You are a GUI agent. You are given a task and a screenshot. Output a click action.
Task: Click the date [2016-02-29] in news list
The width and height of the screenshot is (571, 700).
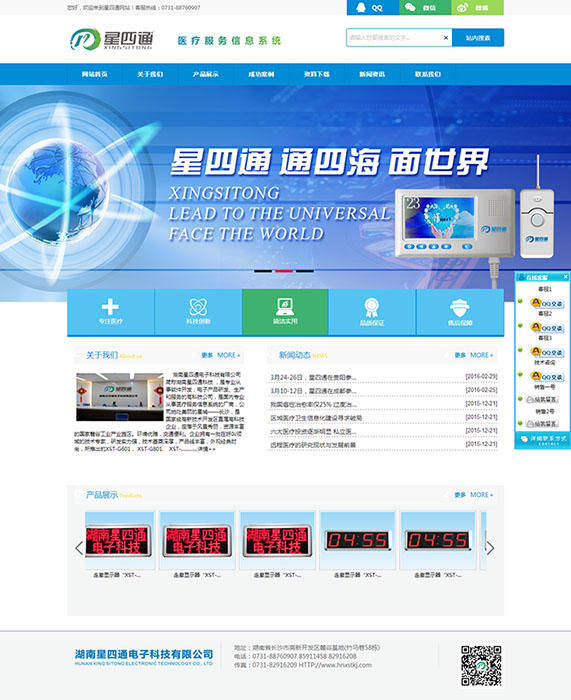coord(481,377)
